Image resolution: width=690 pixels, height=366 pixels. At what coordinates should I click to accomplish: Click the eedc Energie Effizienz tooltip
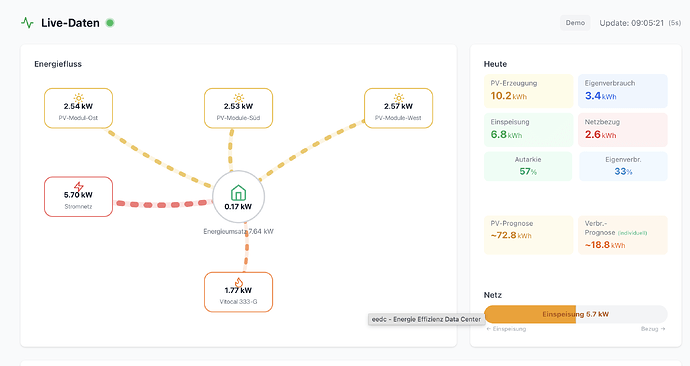point(426,319)
